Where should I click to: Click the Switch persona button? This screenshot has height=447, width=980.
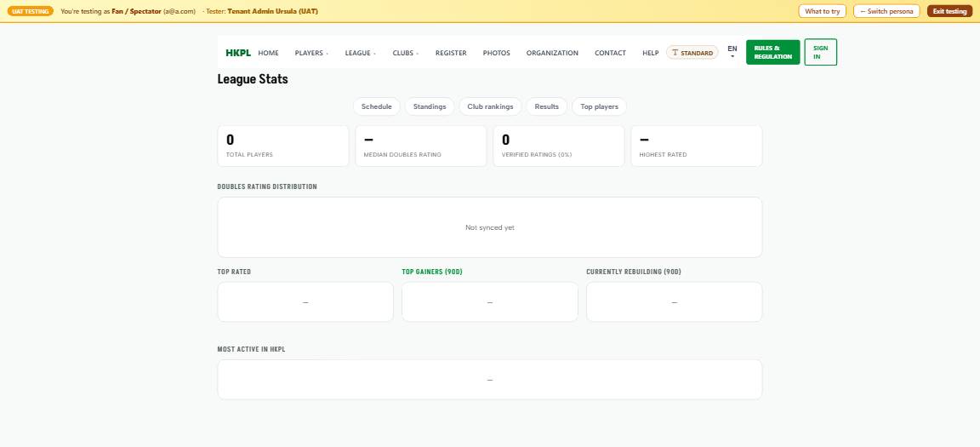tap(886, 11)
